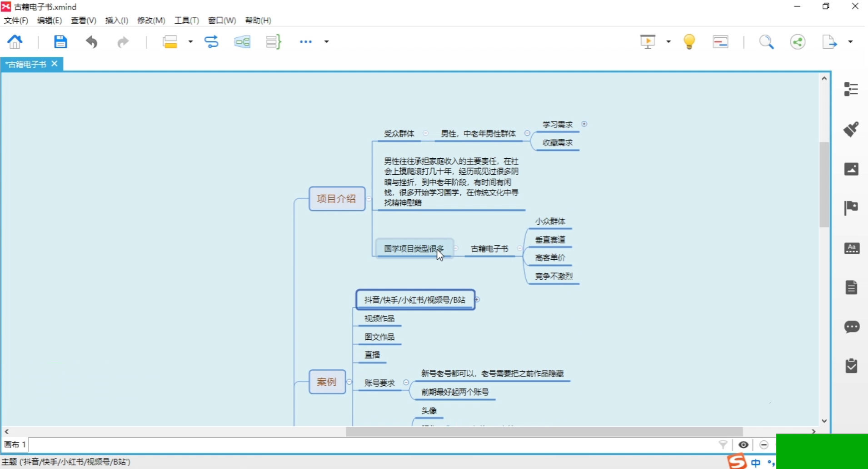Close the 古籍电子书 tab
Image resolution: width=868 pixels, height=469 pixels.
point(55,64)
